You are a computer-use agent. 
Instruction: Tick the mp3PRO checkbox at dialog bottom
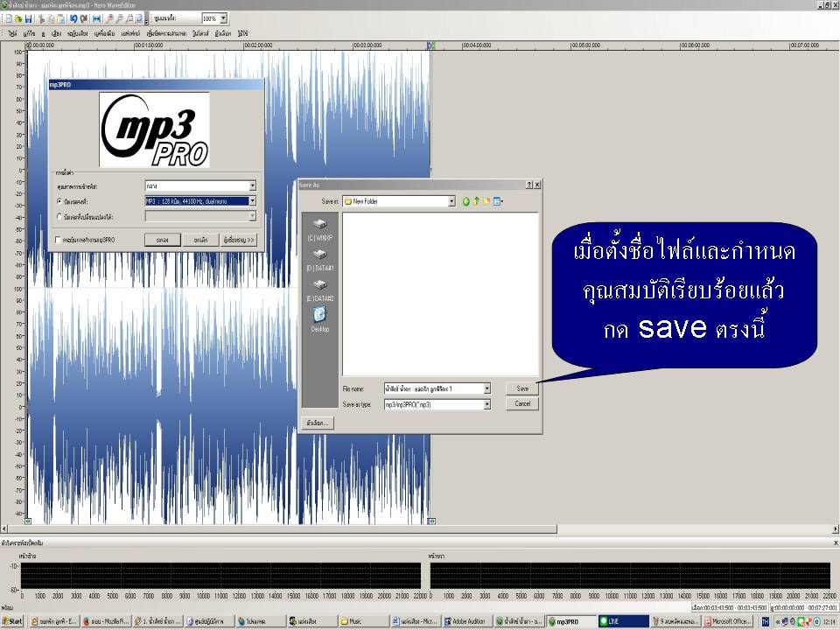pyautogui.click(x=58, y=240)
